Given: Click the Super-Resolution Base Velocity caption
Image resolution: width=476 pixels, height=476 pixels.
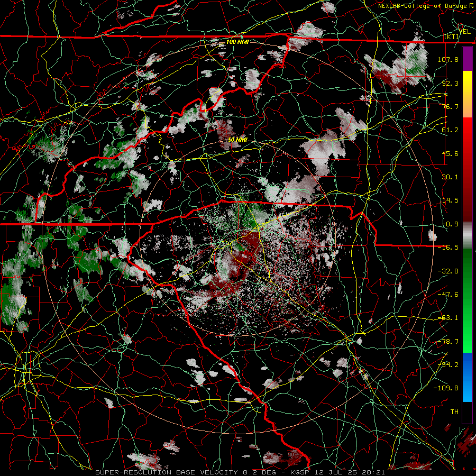Looking at the screenshot, I should click(x=240, y=472).
